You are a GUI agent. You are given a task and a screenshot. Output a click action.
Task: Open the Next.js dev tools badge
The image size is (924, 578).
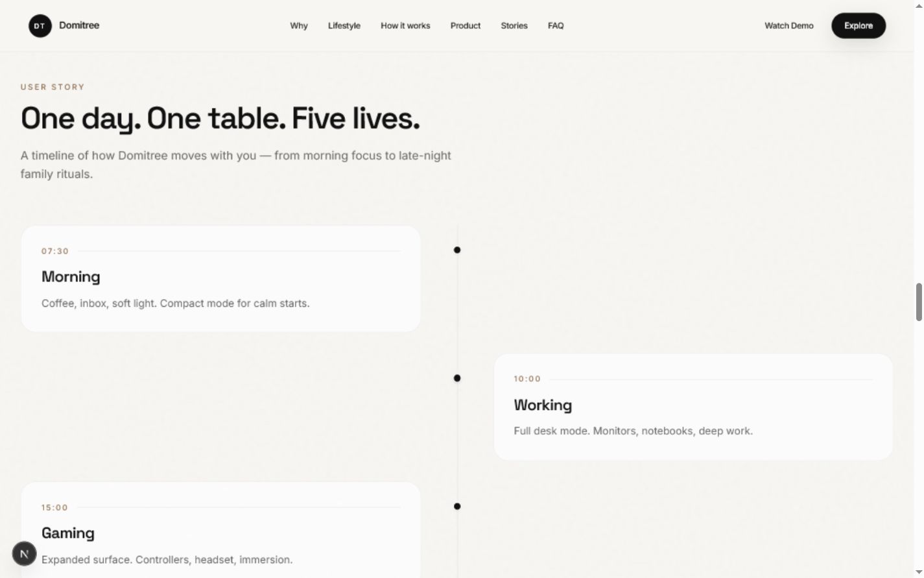[x=25, y=553]
